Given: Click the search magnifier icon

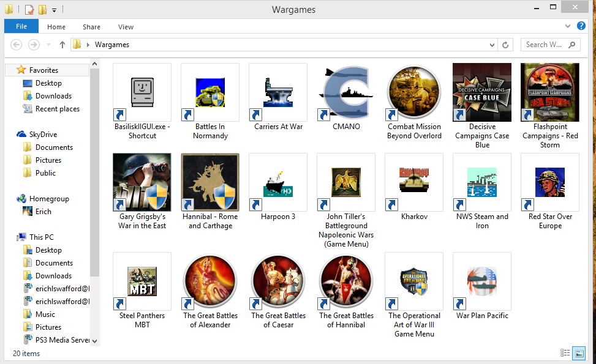Looking at the screenshot, I should point(571,45).
